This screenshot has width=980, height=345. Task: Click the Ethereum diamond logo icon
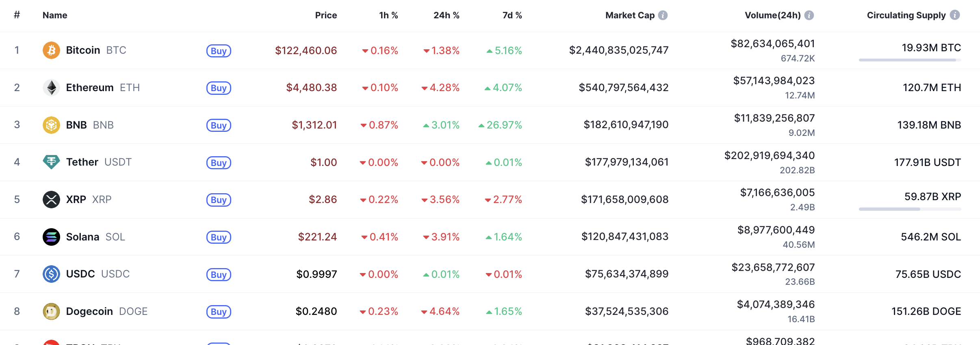tap(51, 87)
